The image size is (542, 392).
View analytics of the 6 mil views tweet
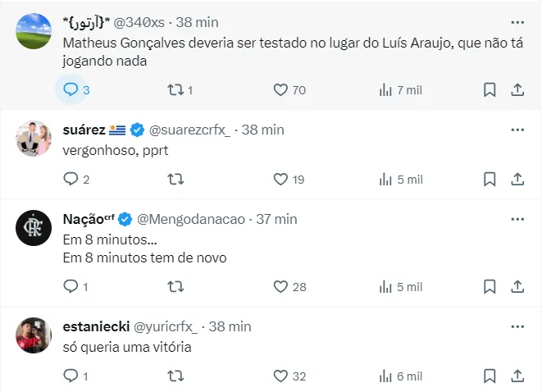pos(385,376)
